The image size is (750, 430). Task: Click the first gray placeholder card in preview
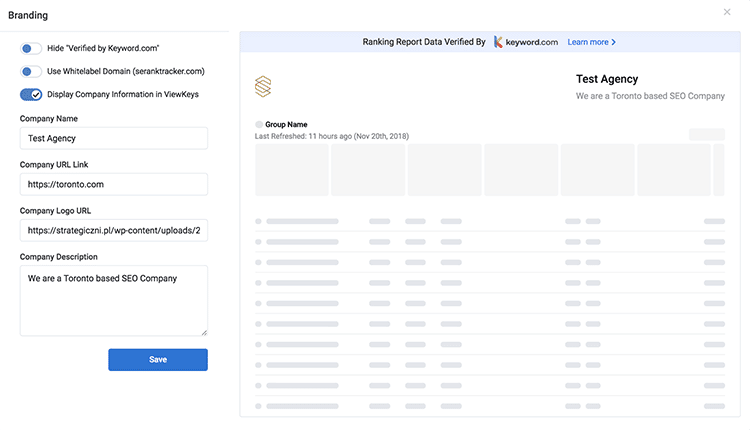pos(291,169)
